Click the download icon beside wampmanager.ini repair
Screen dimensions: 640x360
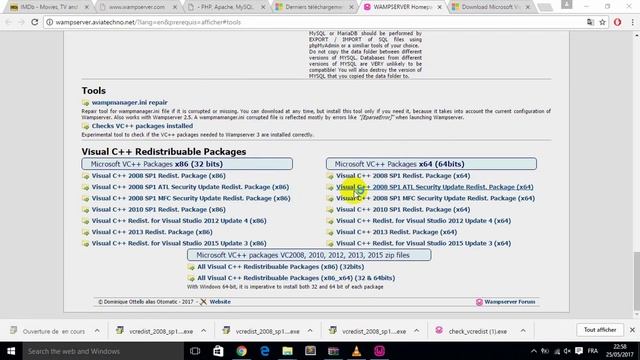[85, 103]
